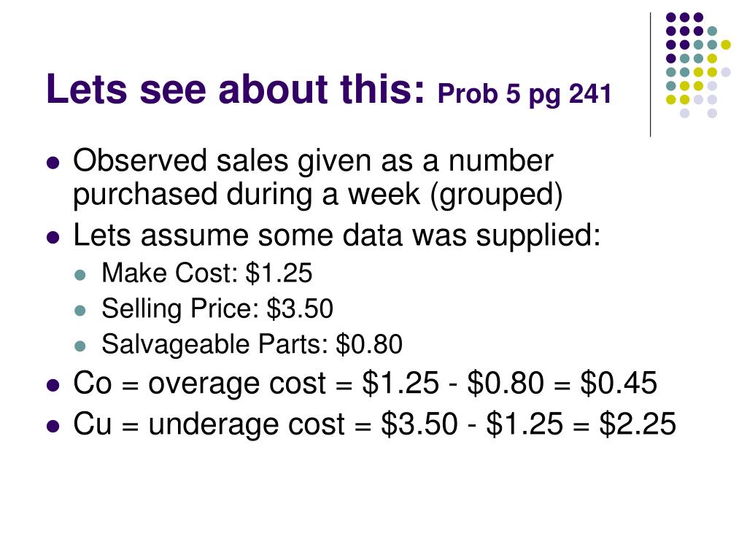Image resolution: width=747 pixels, height=560 pixels.
Task: Click the vertical divider line beside the dot pattern
Action: [x=650, y=75]
